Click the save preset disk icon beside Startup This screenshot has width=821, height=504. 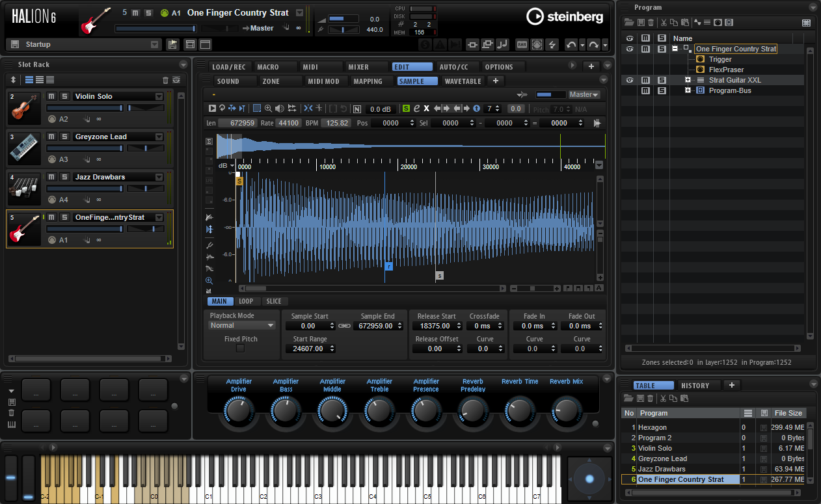14,44
